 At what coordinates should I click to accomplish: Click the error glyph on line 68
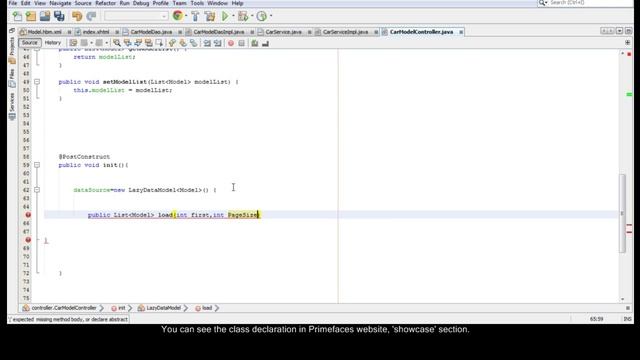point(28,240)
